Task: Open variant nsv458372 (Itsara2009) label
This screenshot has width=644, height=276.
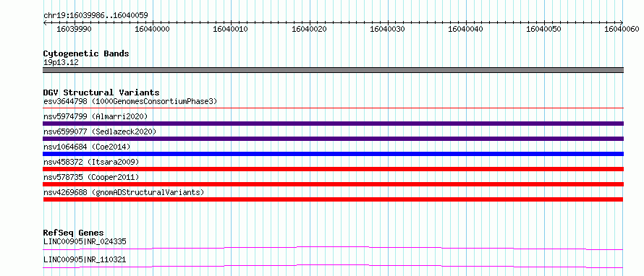Action: (x=91, y=162)
